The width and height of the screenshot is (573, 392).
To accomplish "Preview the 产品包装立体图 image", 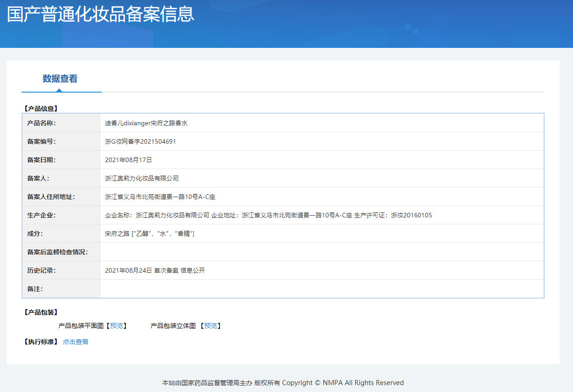I will (x=210, y=326).
